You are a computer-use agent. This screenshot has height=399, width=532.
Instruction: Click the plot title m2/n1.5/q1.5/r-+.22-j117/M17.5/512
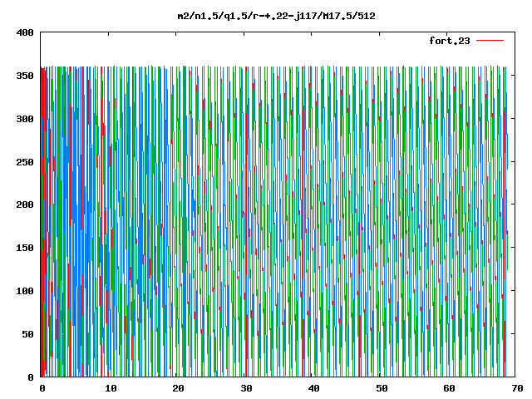[277, 16]
